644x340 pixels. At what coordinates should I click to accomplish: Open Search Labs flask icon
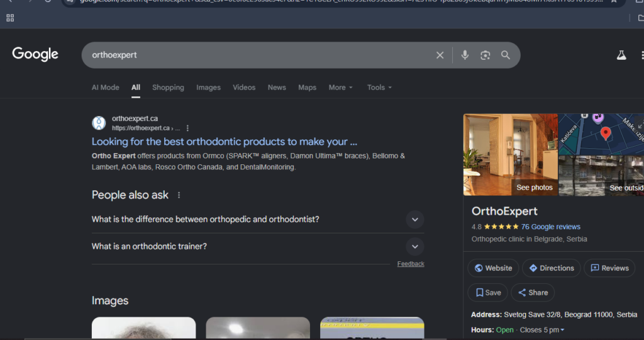[x=621, y=55]
